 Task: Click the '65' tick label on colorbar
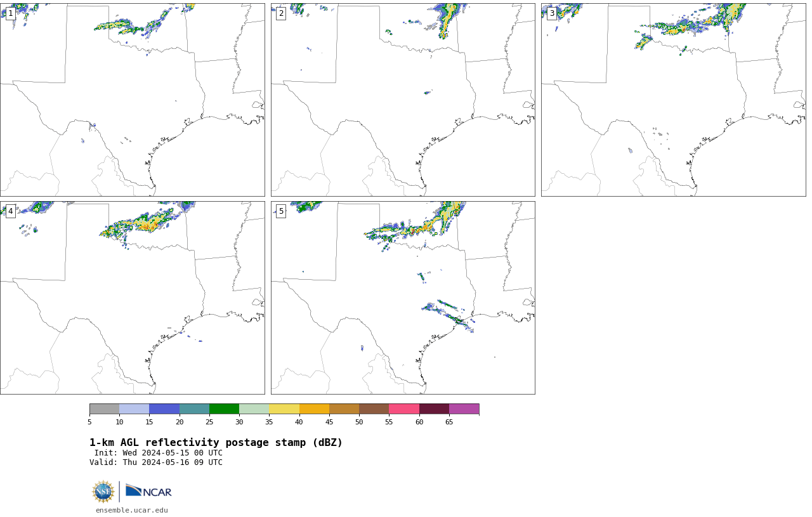[x=449, y=422]
